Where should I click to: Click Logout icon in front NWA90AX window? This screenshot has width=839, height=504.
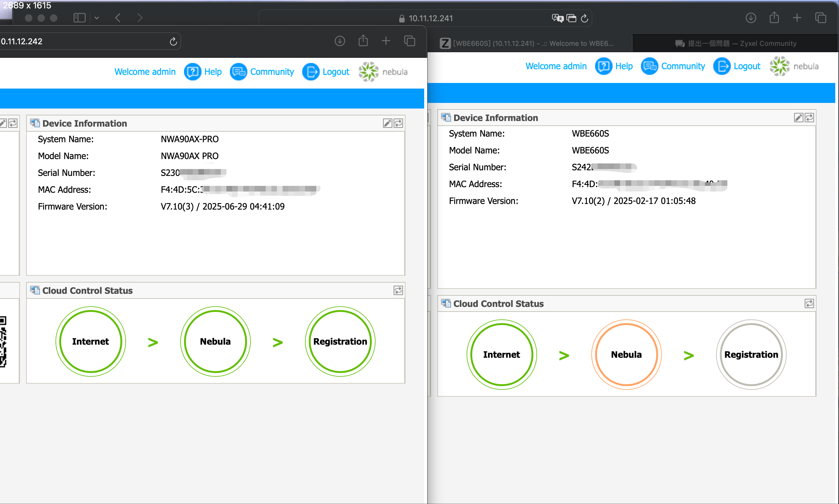(x=311, y=72)
